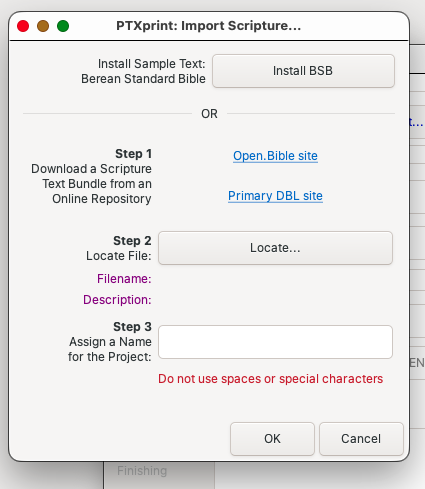Viewport: 425px width, 489px height.
Task: Click the 'Berean Standard Bible' text
Action: [x=143, y=79]
